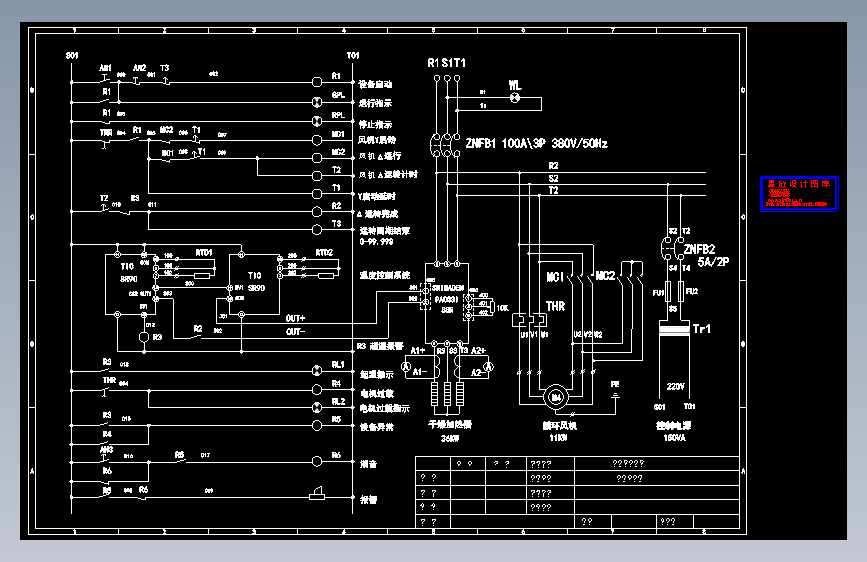The image size is (867, 562).
Task: Click the 220V label under transformer
Action: 675,386
